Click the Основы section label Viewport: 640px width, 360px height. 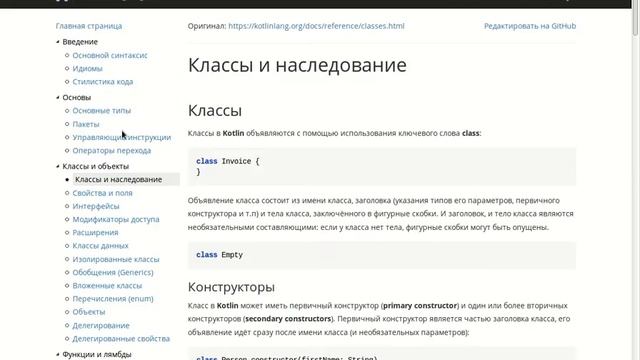(x=77, y=97)
